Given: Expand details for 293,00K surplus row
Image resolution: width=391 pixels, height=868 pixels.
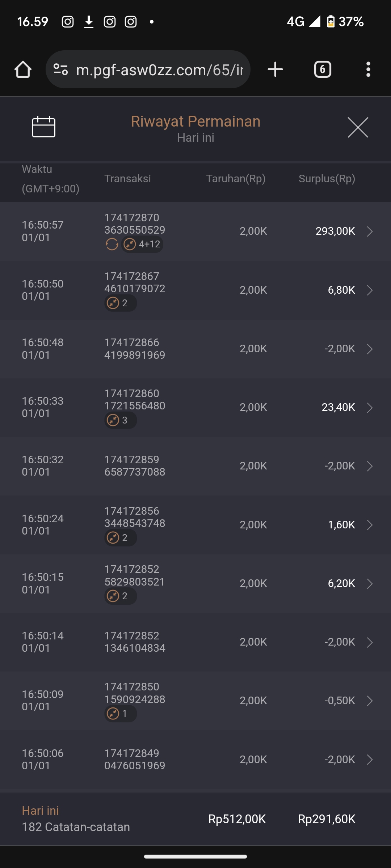Looking at the screenshot, I should (x=370, y=231).
